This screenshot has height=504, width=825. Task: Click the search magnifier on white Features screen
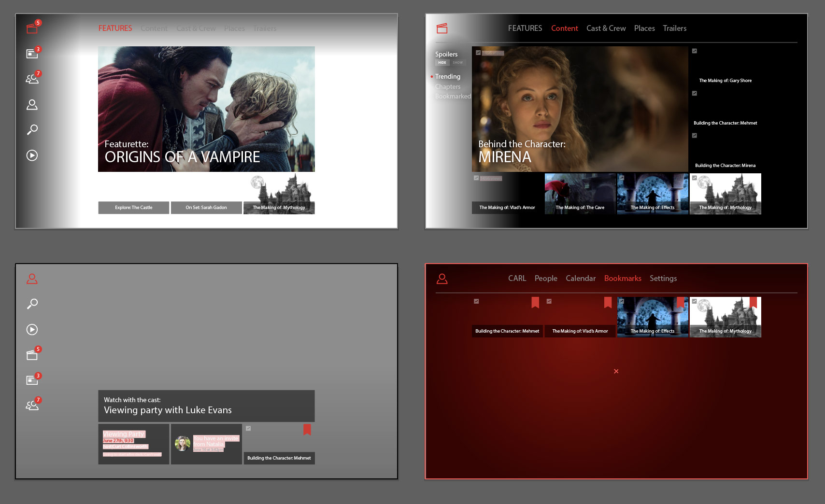click(32, 129)
